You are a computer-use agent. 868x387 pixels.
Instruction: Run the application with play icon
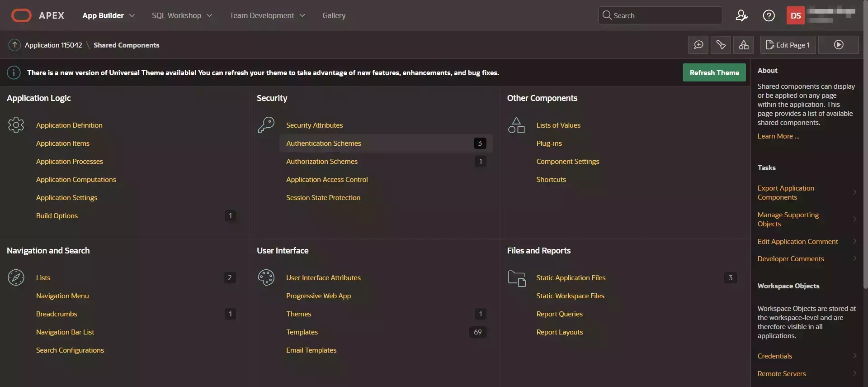(839, 45)
